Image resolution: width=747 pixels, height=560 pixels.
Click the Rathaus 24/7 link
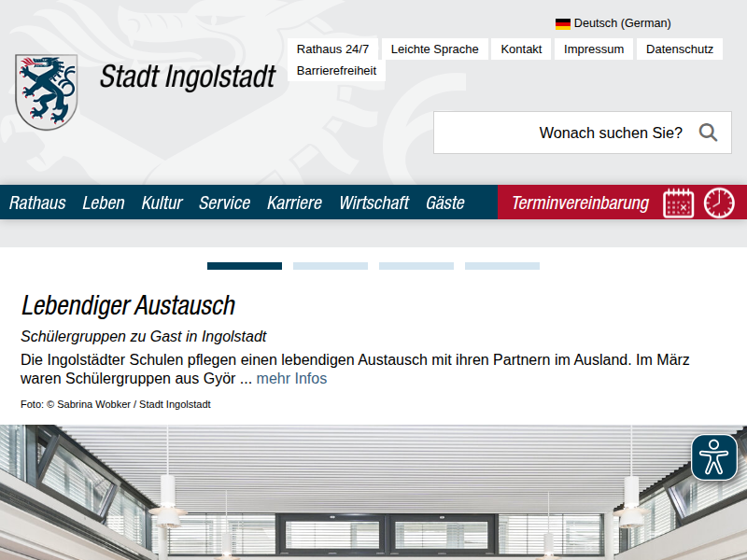click(x=332, y=49)
